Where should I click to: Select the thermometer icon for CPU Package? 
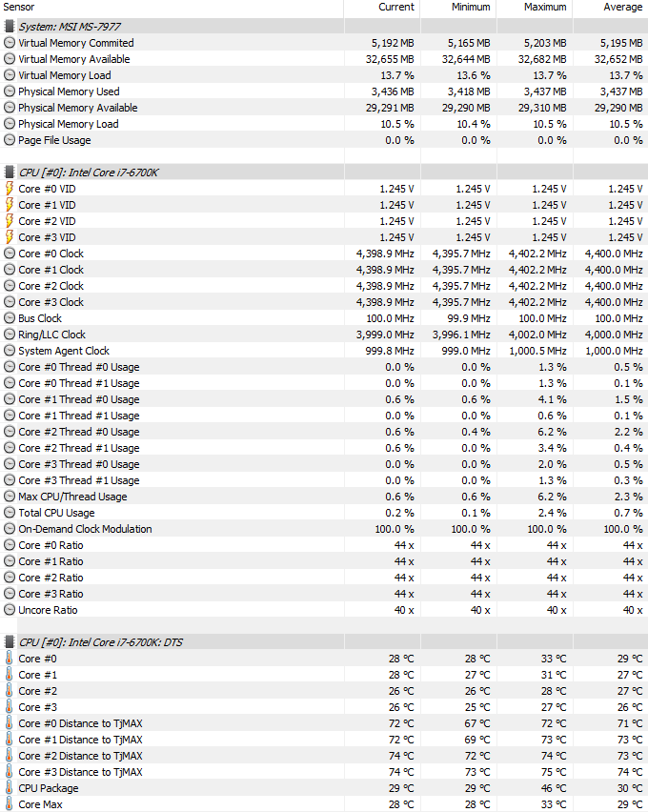pyautogui.click(x=9, y=787)
